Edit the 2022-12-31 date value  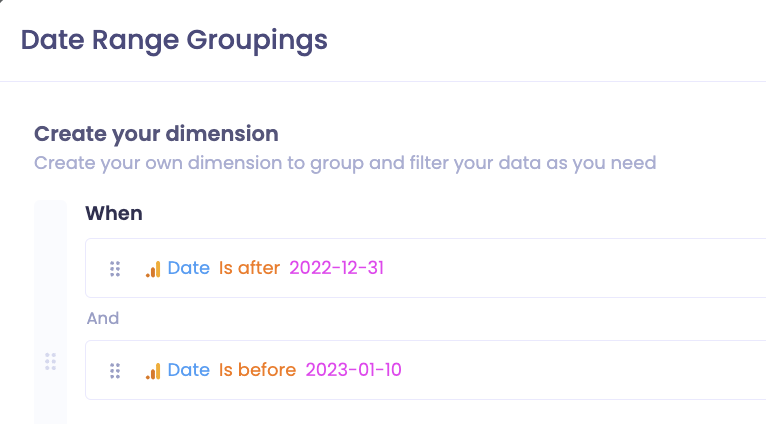pos(337,268)
